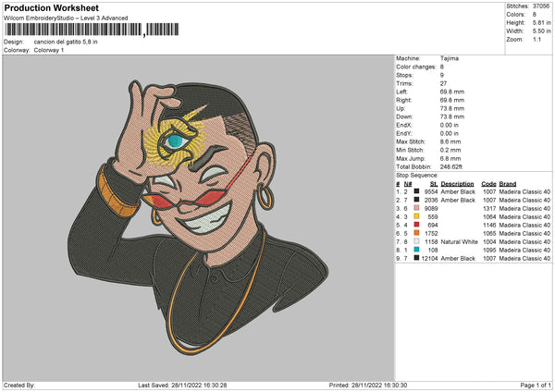Click the Stitches value '37056'

click(x=541, y=6)
